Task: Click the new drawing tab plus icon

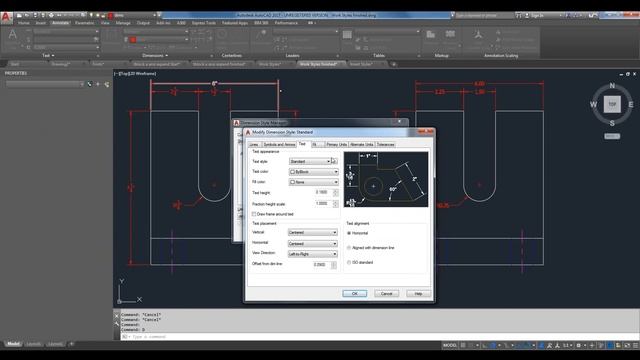Action: (393, 64)
